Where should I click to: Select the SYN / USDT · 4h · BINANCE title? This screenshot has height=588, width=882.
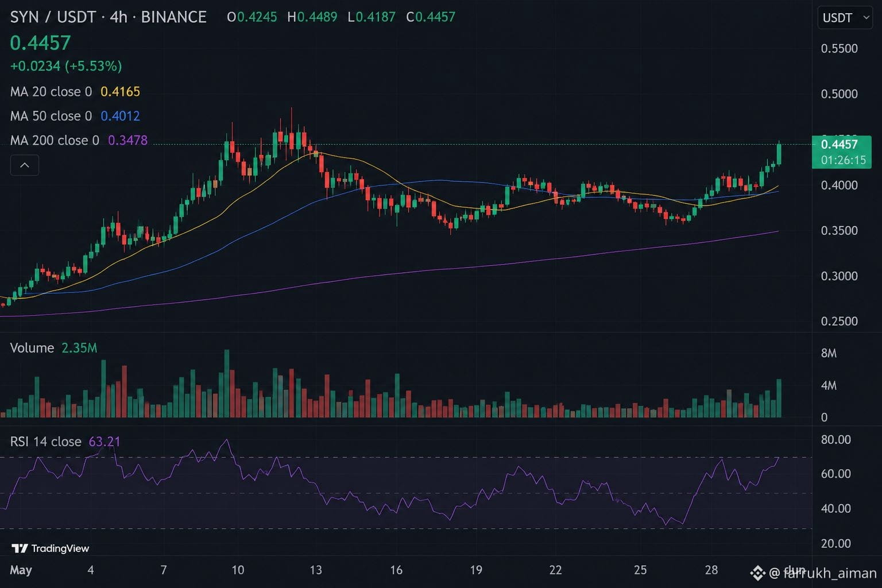tap(108, 17)
